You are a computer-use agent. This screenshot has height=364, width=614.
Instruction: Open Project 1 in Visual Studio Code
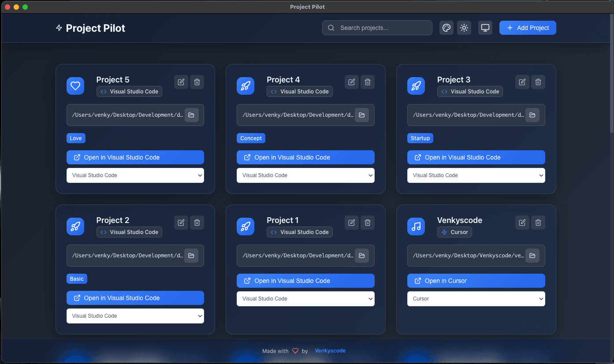[x=305, y=281]
